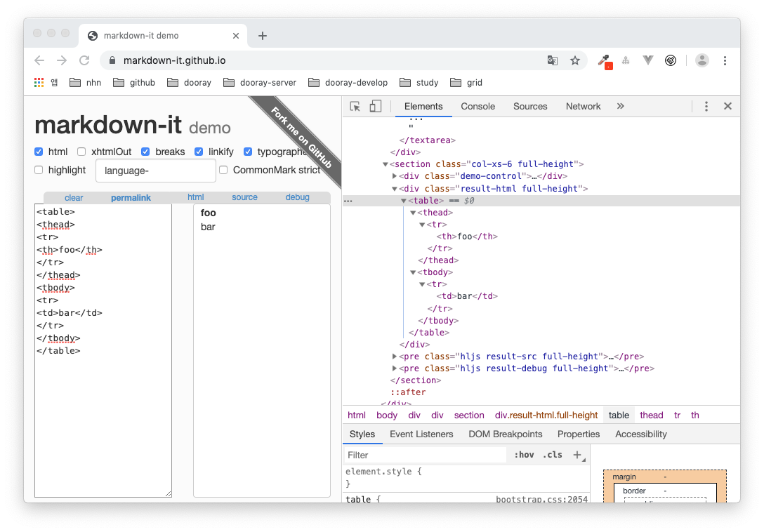764x532 pixels.
Task: Click the permalink link
Action: pos(131,198)
